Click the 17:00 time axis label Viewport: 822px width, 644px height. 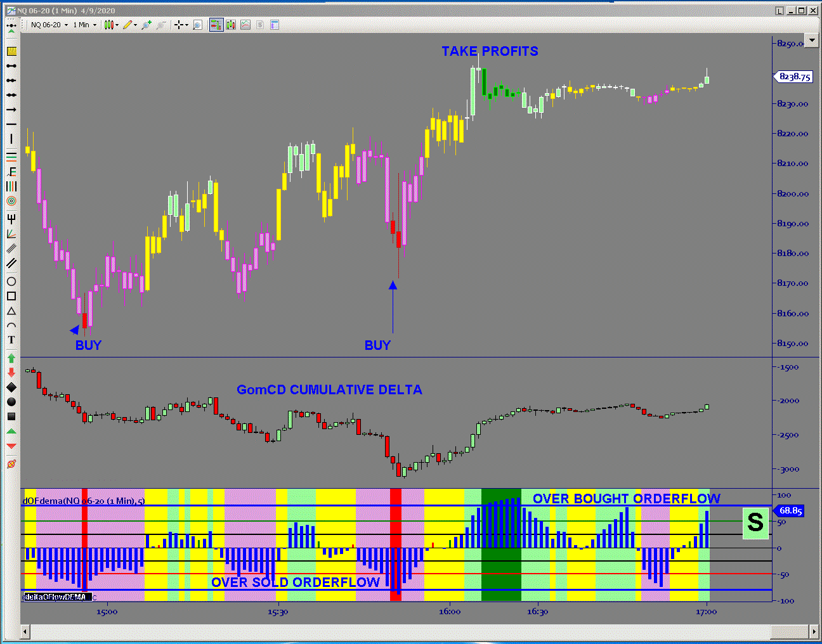(x=706, y=612)
